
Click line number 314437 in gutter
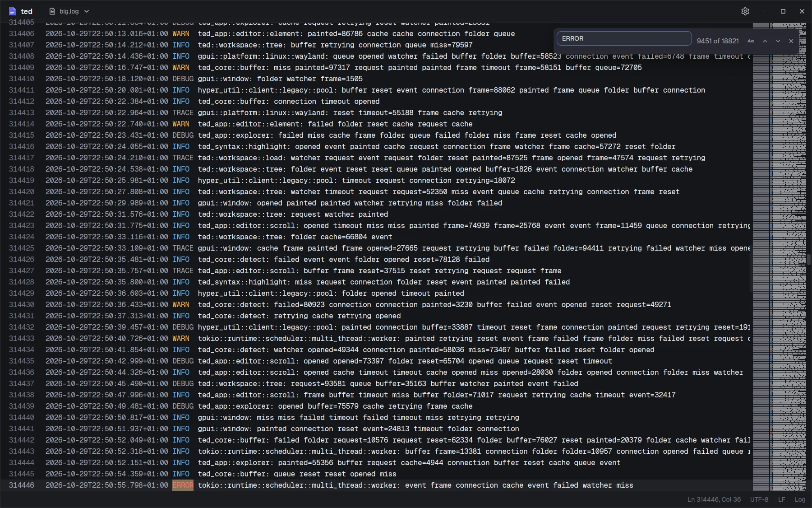coord(22,384)
